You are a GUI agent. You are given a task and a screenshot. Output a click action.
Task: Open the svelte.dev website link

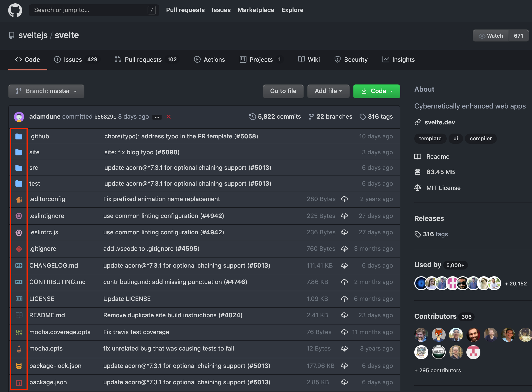click(x=440, y=122)
